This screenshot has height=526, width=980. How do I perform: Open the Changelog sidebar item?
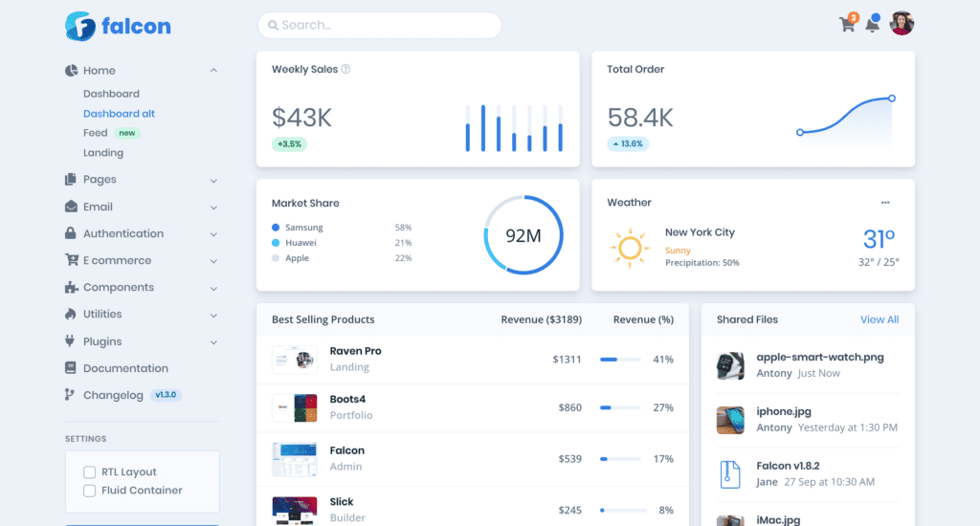[113, 395]
